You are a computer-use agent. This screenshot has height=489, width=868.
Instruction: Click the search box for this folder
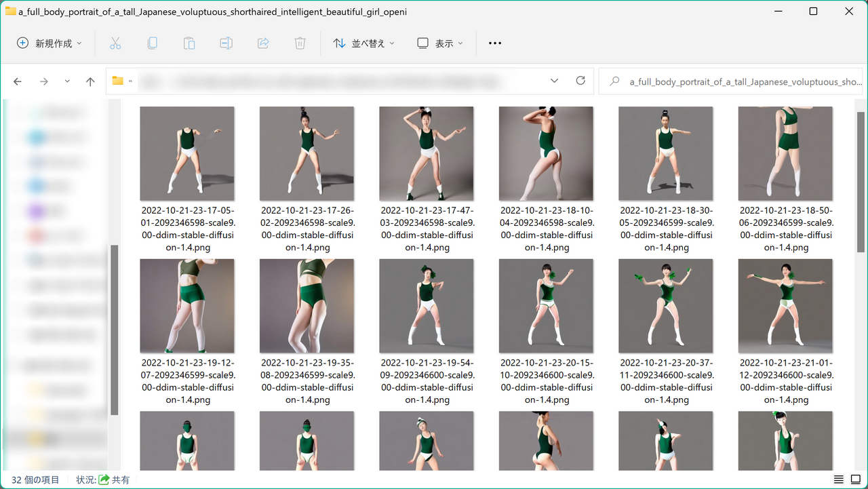tap(732, 81)
